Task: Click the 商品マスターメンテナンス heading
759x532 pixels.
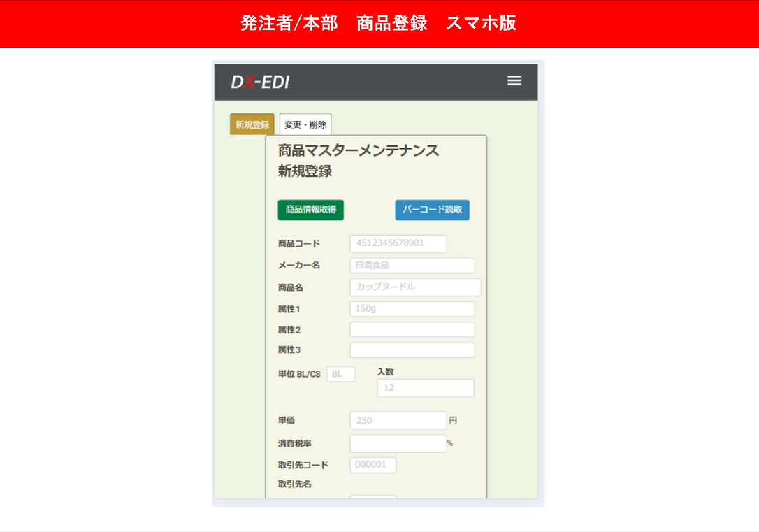Action: click(359, 150)
